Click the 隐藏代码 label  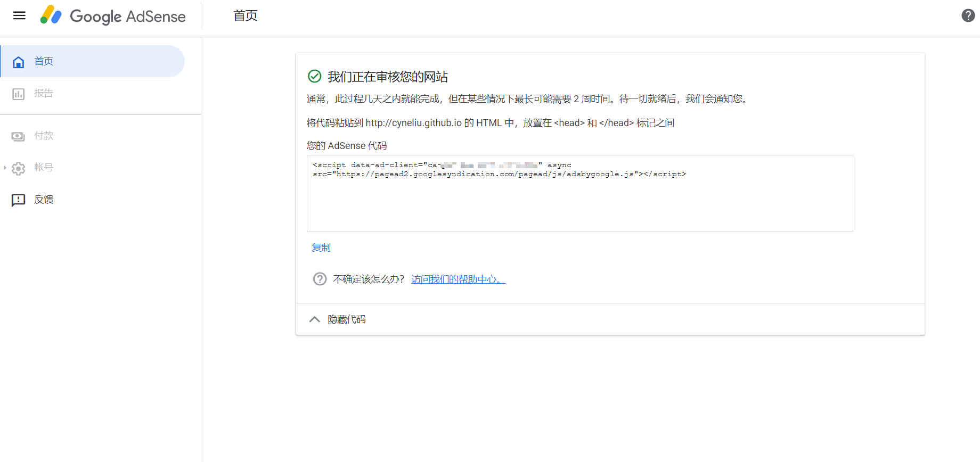coord(347,319)
